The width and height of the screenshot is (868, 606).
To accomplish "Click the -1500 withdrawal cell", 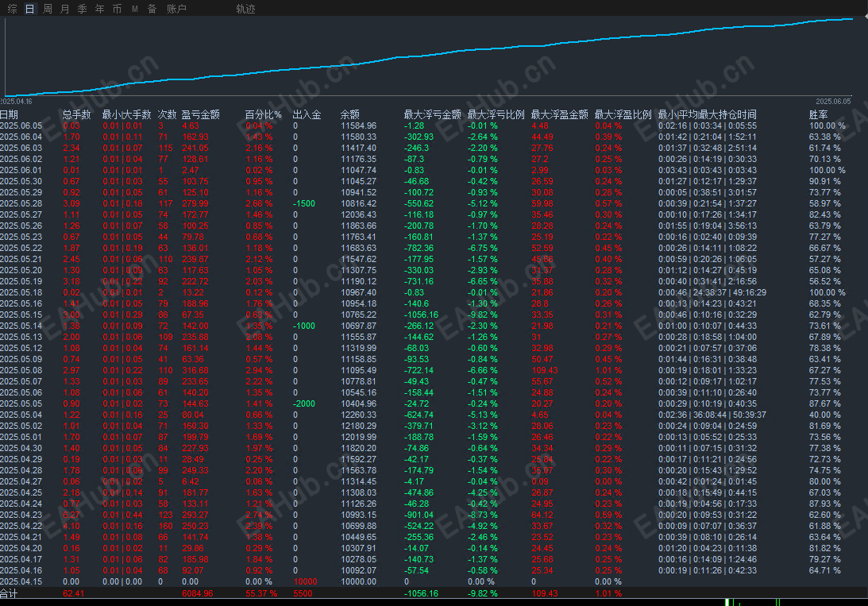I will coord(304,203).
